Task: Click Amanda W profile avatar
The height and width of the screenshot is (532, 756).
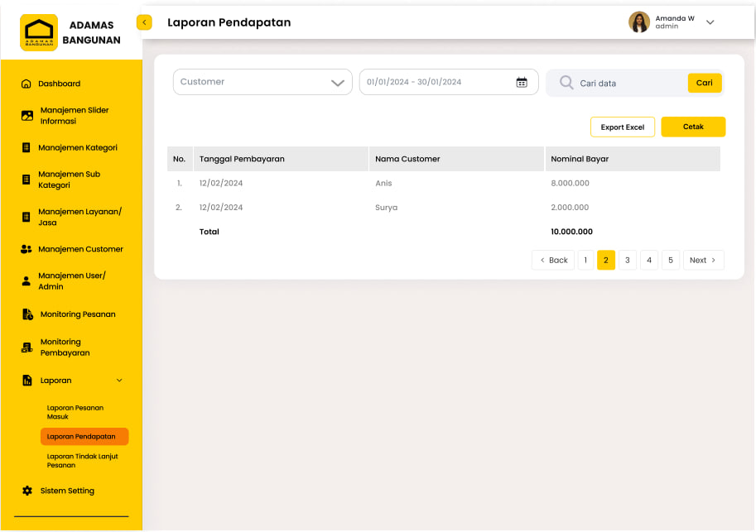Action: (639, 22)
